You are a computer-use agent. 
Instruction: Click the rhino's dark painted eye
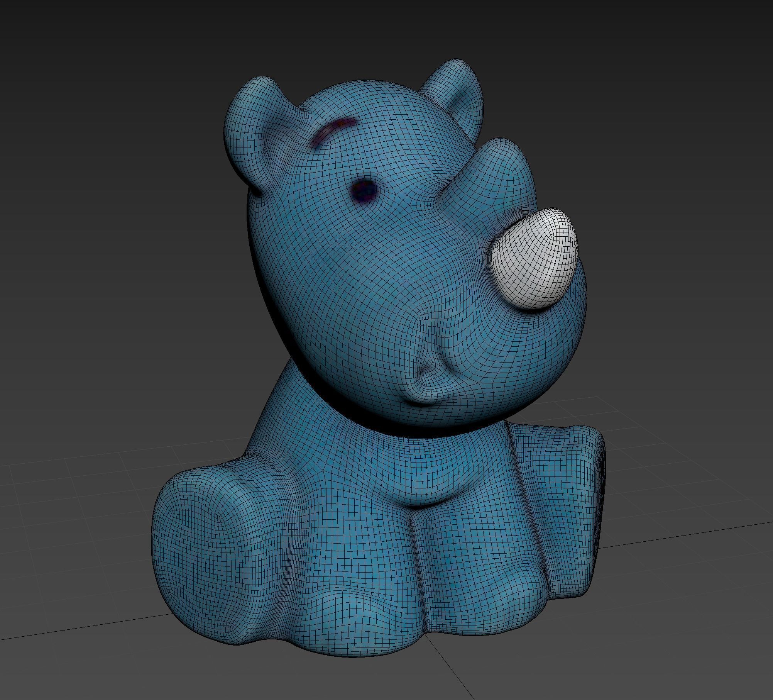click(364, 190)
